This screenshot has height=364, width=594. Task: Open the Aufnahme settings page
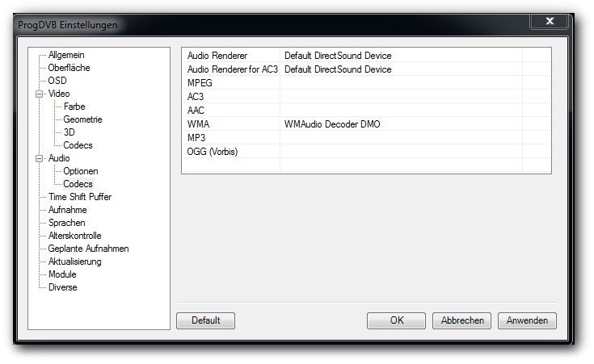coord(67,210)
